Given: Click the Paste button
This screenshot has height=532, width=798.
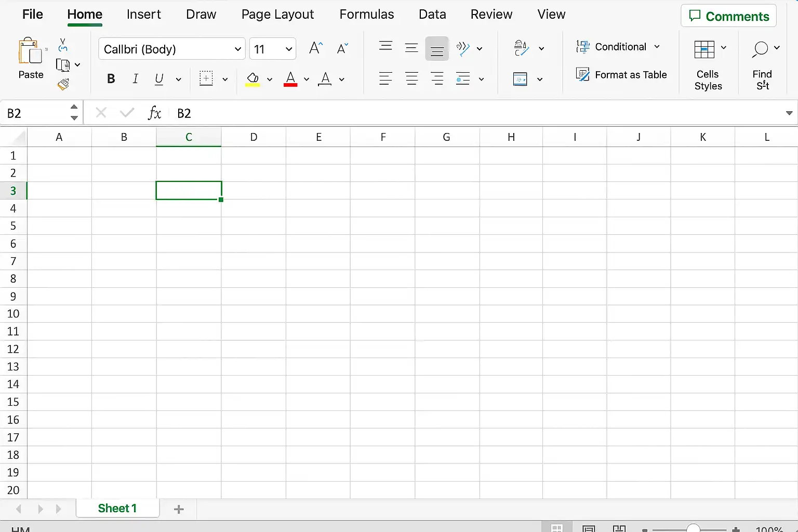Looking at the screenshot, I should (31, 58).
